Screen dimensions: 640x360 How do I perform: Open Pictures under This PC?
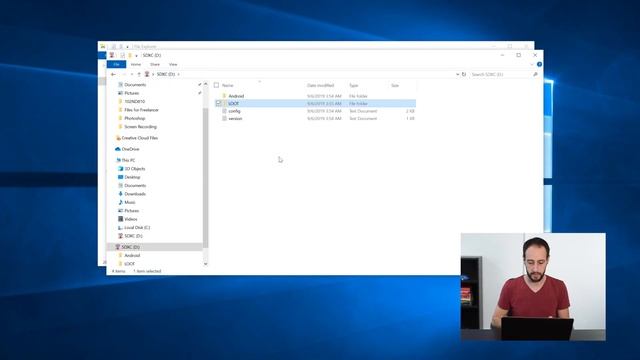131,211
